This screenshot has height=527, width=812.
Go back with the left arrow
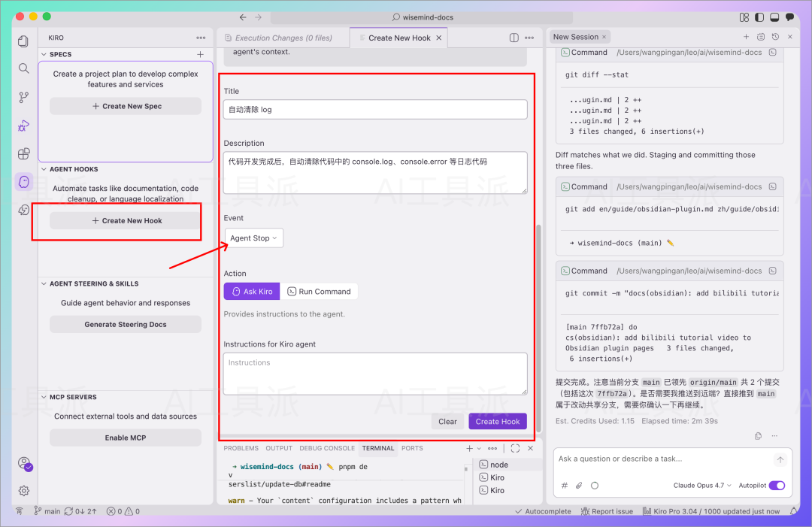(243, 17)
